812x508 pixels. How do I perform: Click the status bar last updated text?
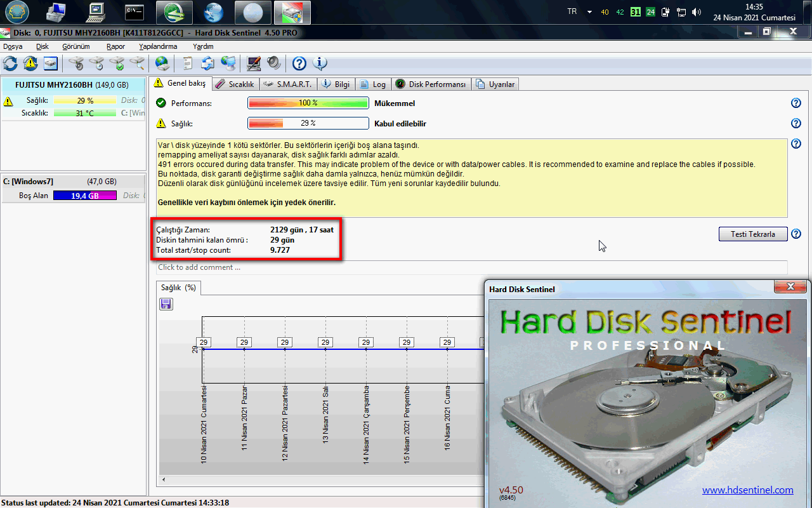click(x=115, y=502)
